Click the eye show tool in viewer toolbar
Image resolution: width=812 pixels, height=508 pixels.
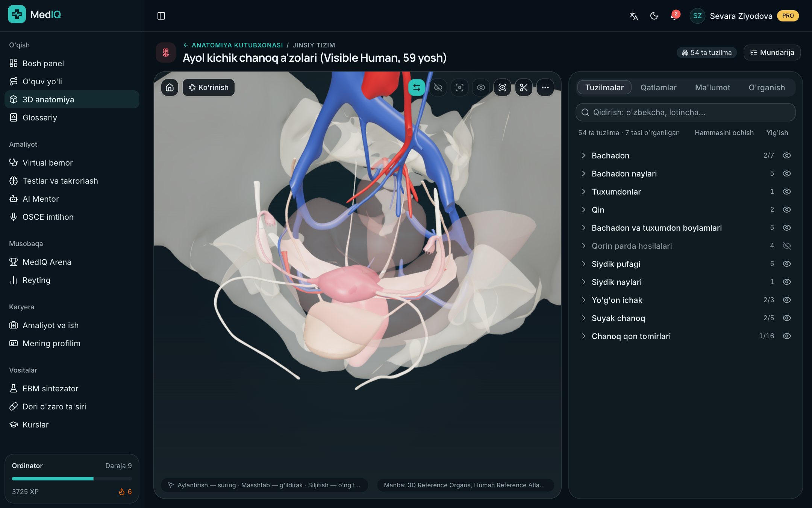click(481, 88)
